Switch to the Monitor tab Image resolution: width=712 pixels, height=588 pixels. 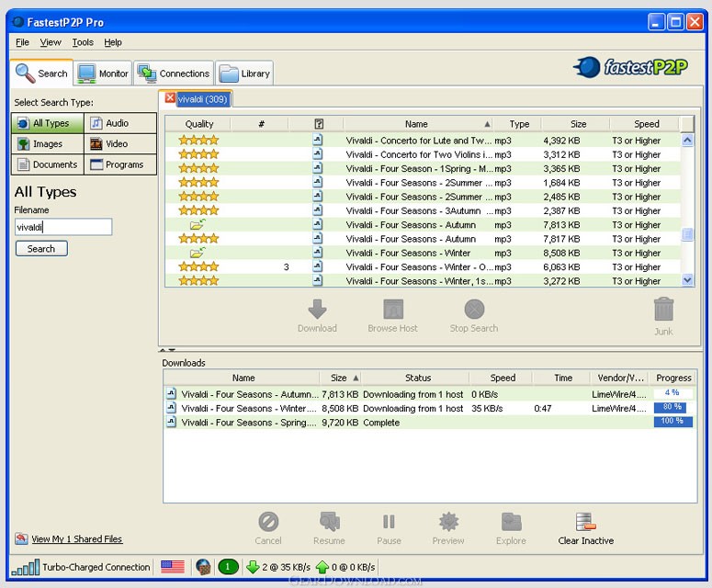tap(103, 73)
